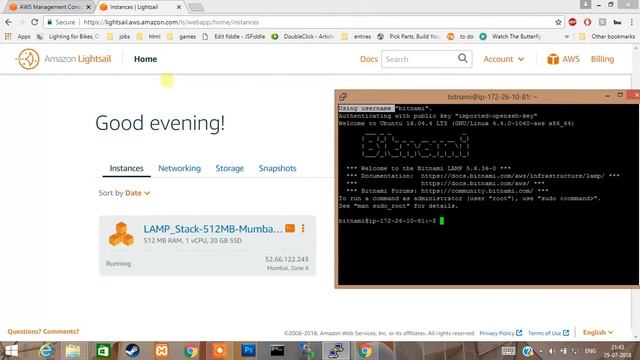Switch to the AWS Management Console tab
640x360 pixels.
click(49, 7)
